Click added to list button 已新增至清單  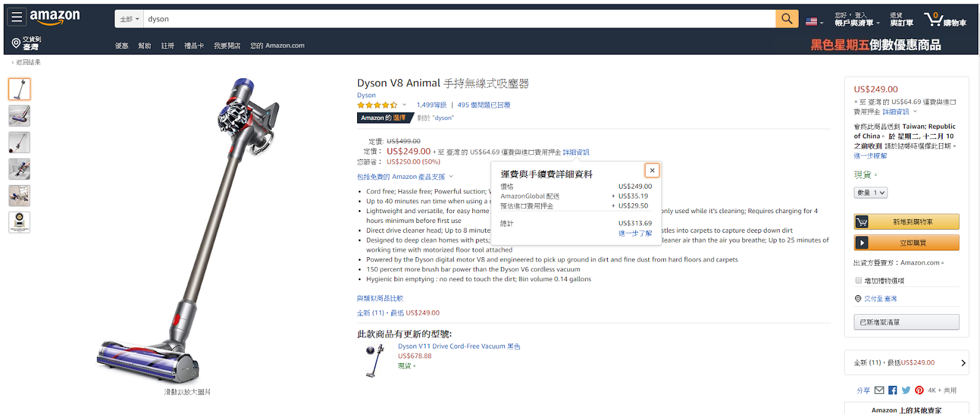pos(907,322)
